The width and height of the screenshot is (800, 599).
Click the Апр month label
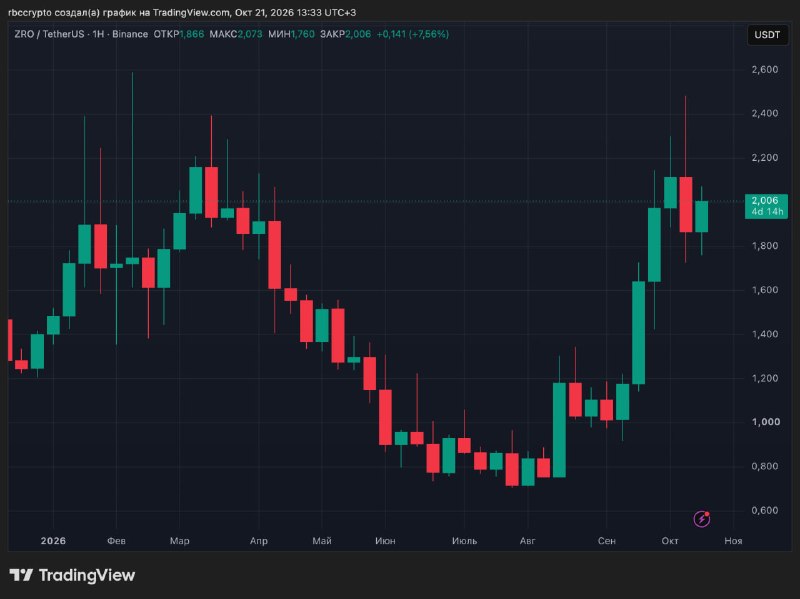click(x=259, y=541)
